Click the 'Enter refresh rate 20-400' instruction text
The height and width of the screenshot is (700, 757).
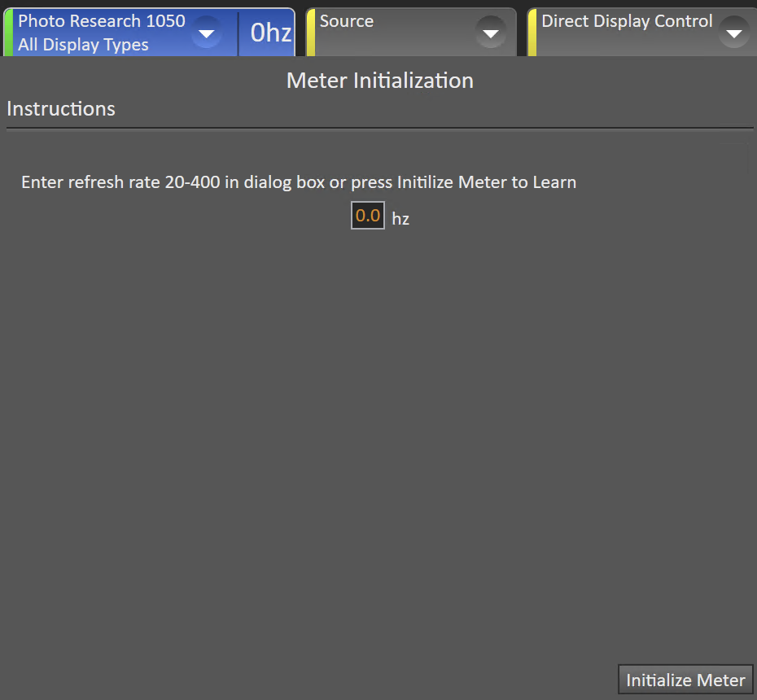click(299, 182)
